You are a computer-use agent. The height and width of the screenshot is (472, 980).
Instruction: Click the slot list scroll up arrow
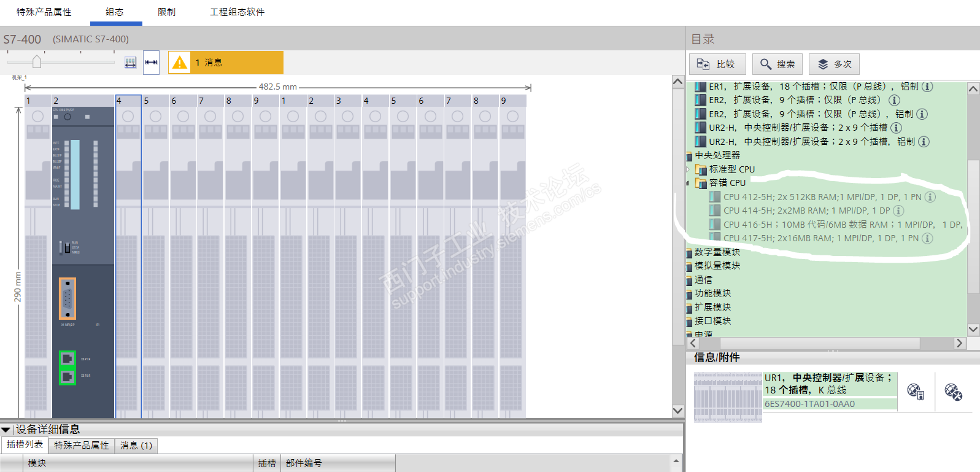tap(676, 461)
